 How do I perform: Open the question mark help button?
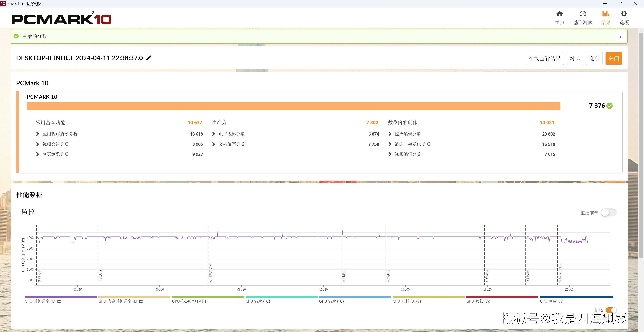(620, 36)
